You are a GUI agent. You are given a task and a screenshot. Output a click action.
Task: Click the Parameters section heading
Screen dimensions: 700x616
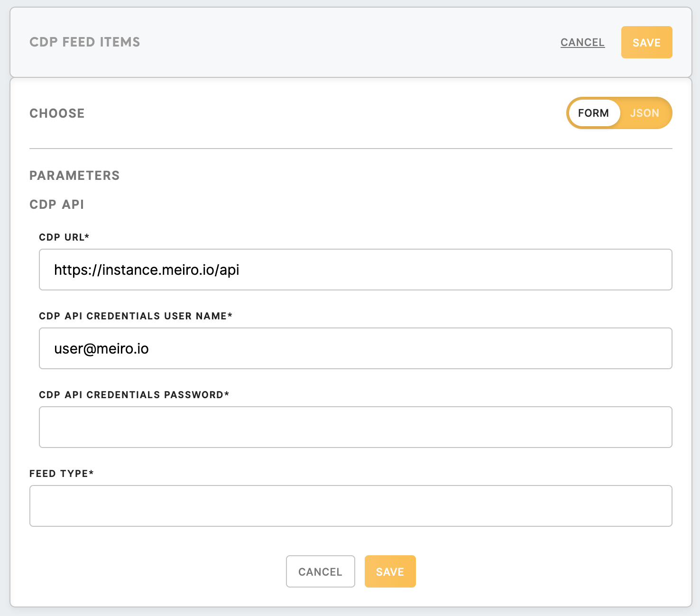(x=74, y=176)
